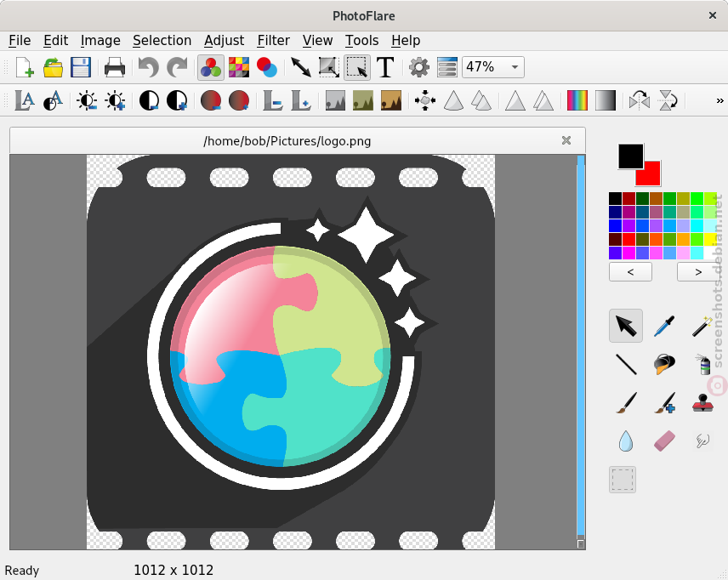Click the black foreground color swatch

click(x=630, y=156)
